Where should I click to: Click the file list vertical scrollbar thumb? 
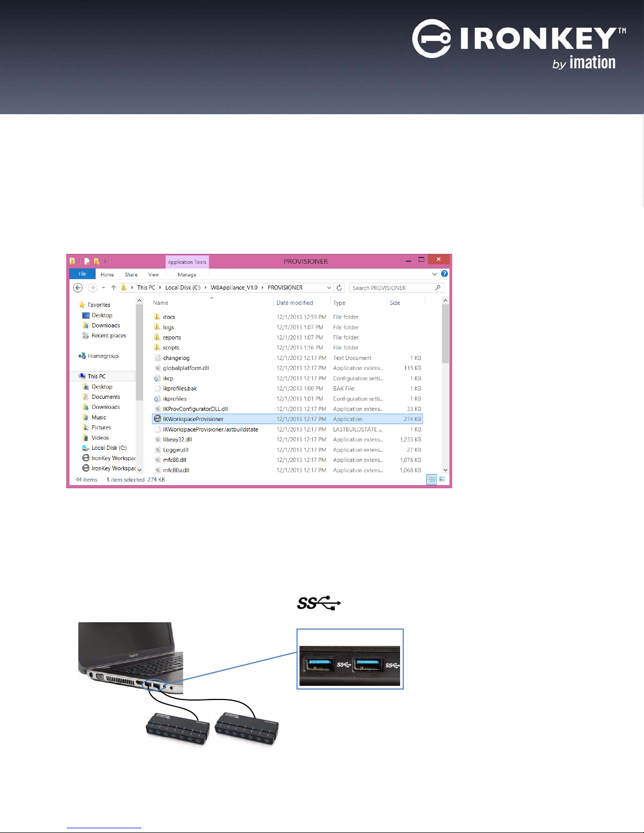point(445,334)
